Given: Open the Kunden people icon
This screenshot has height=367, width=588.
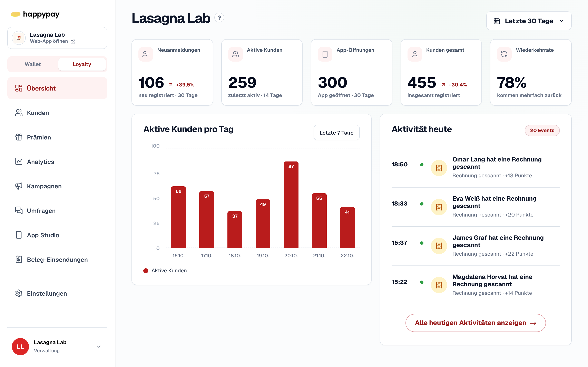Looking at the screenshot, I should click(19, 113).
